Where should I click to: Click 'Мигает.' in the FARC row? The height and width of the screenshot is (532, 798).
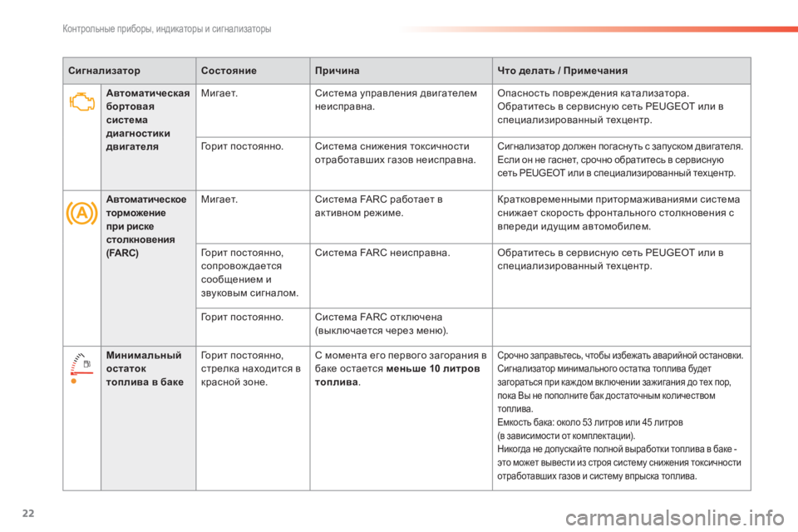pyautogui.click(x=219, y=199)
